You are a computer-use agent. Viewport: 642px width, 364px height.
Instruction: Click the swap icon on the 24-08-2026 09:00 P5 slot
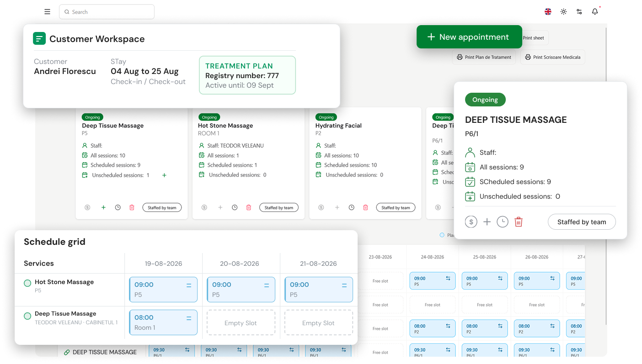coord(448,278)
